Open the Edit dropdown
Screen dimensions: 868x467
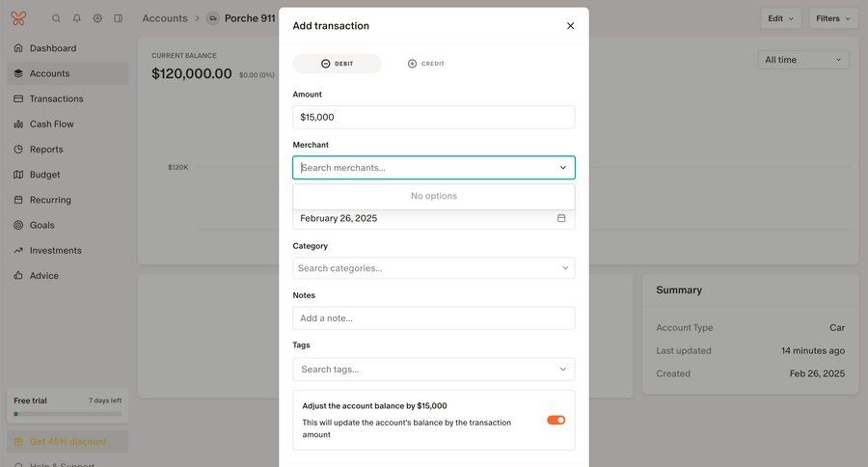click(x=780, y=18)
